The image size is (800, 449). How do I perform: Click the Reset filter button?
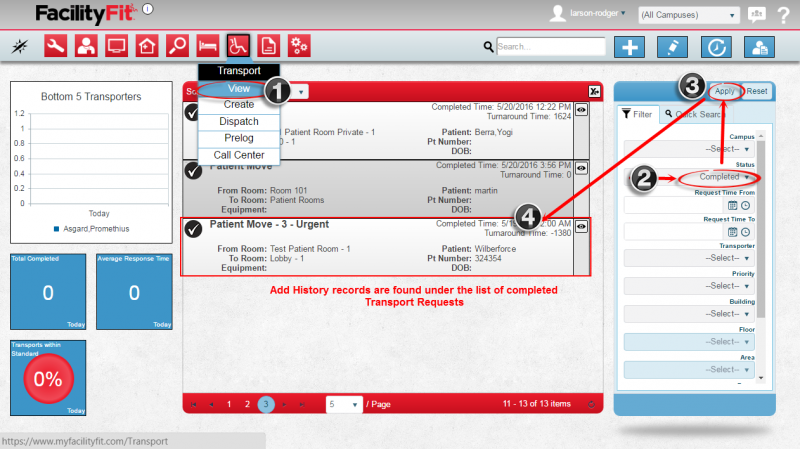coord(757,91)
